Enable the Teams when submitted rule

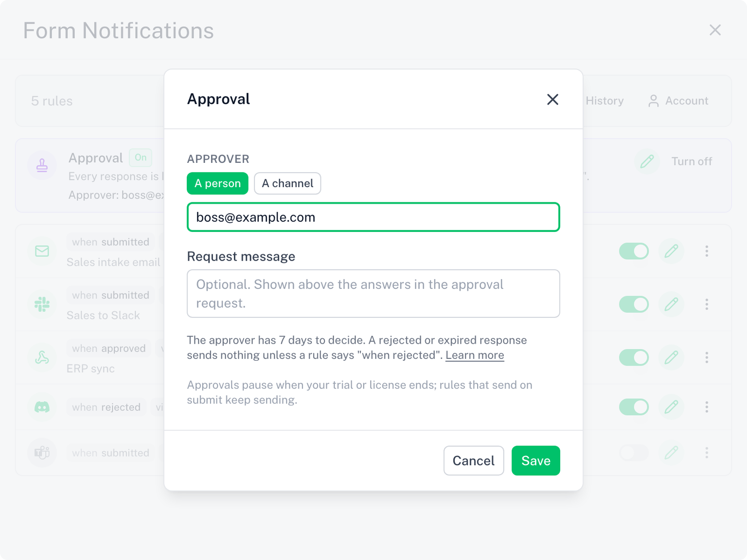[634, 453]
